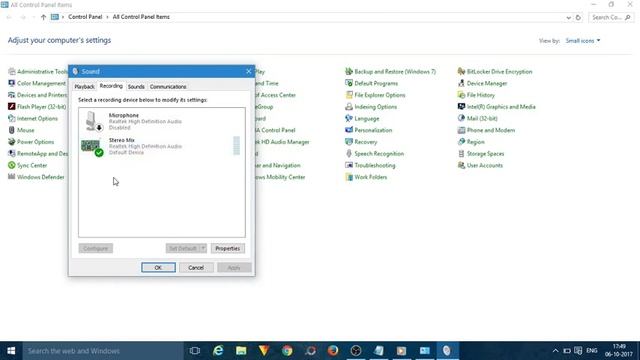The width and height of the screenshot is (640, 360).
Task: Open the Work Folders icon
Action: point(366,177)
